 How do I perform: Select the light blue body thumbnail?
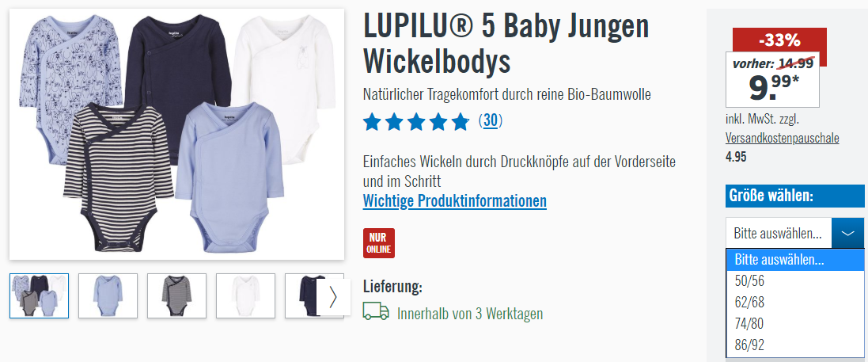[108, 295]
